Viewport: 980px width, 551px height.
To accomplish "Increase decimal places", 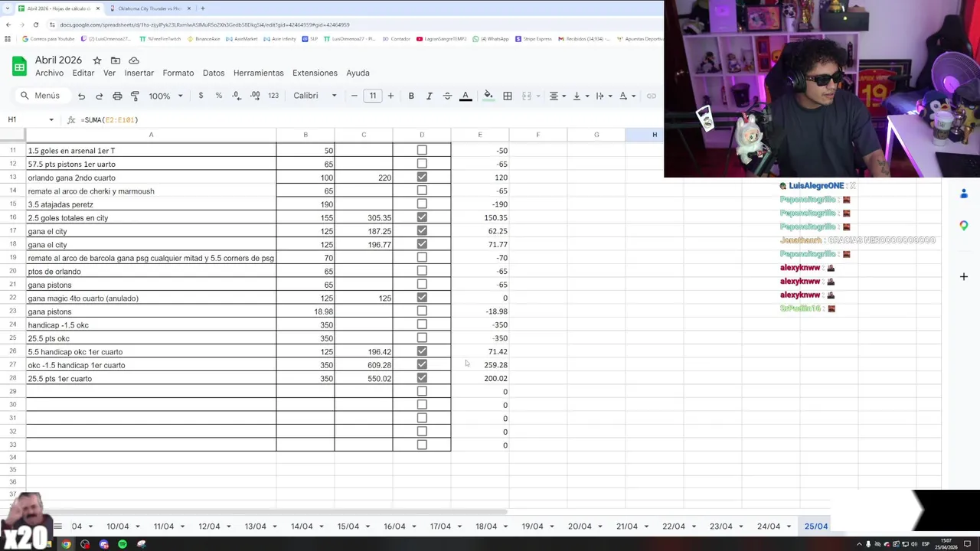I will [x=255, y=96].
